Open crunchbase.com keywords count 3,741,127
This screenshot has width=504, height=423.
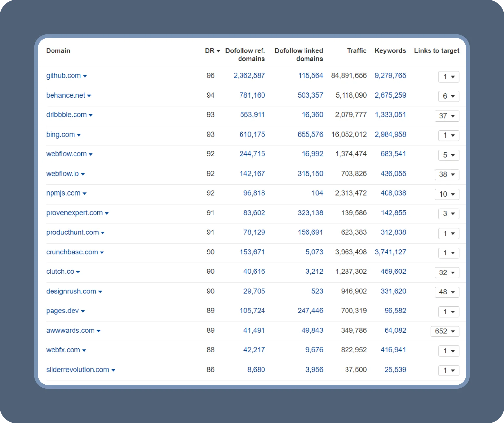390,252
